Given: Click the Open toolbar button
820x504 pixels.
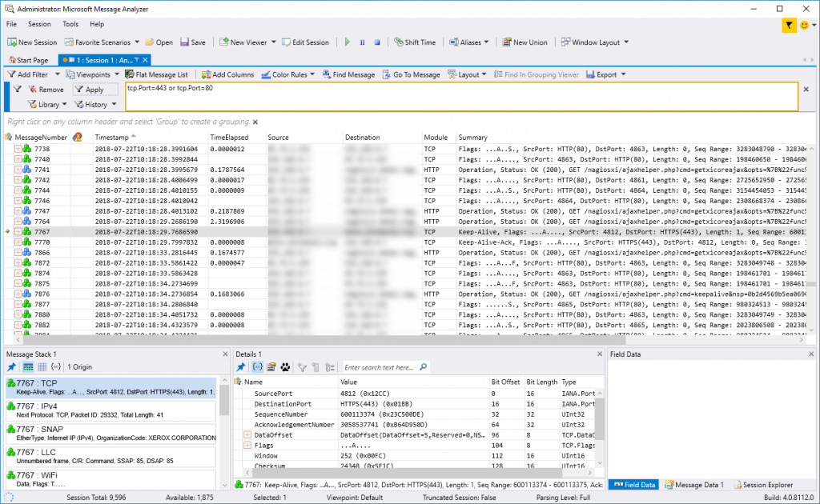Looking at the screenshot, I should pyautogui.click(x=159, y=42).
